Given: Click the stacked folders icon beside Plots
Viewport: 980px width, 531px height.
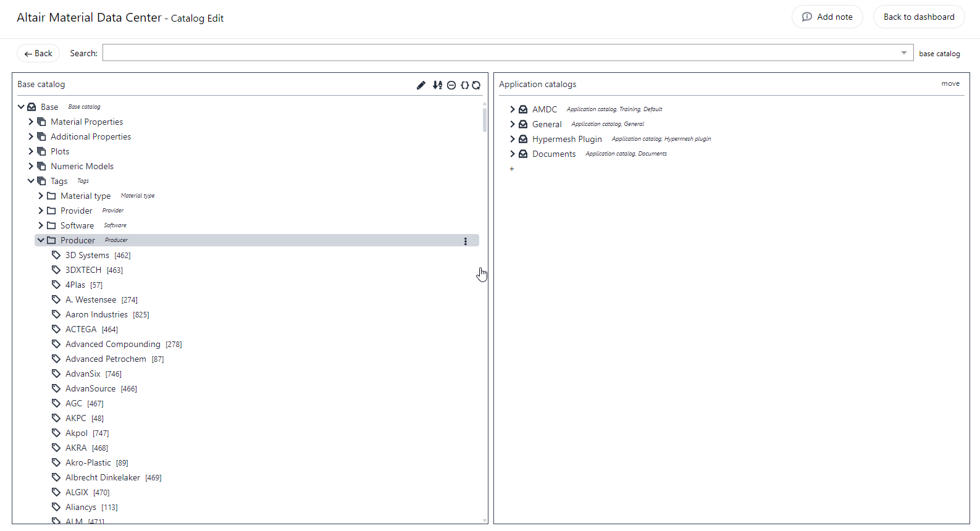Looking at the screenshot, I should [41, 151].
